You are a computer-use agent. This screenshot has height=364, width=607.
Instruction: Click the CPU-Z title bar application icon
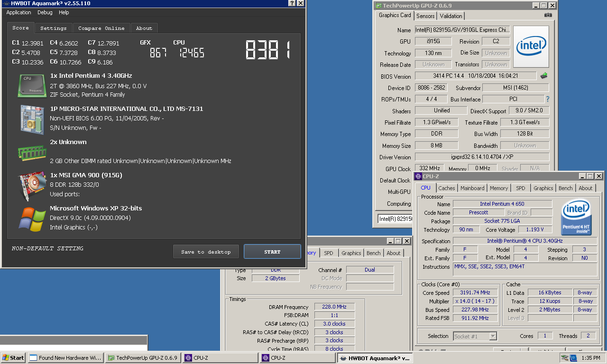(x=418, y=176)
